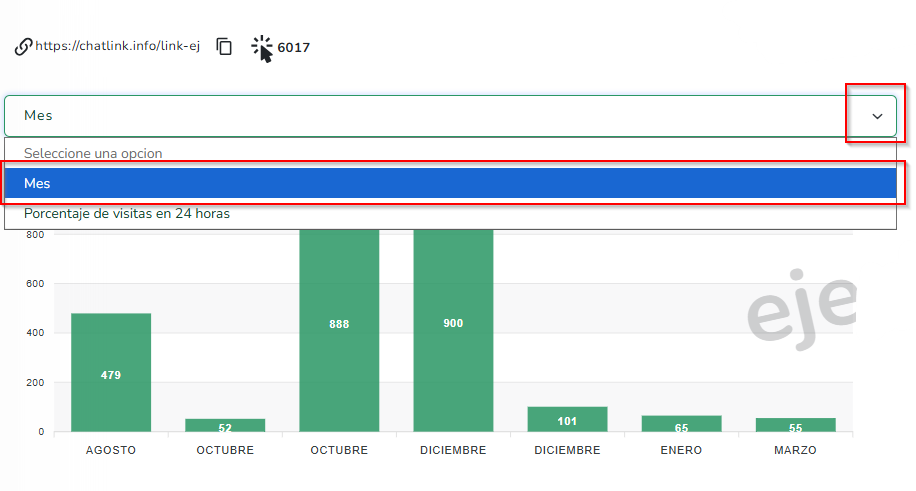Click the DICIEMBRE bar showing 101
Viewport: 916px width, 491px height.
567,419
